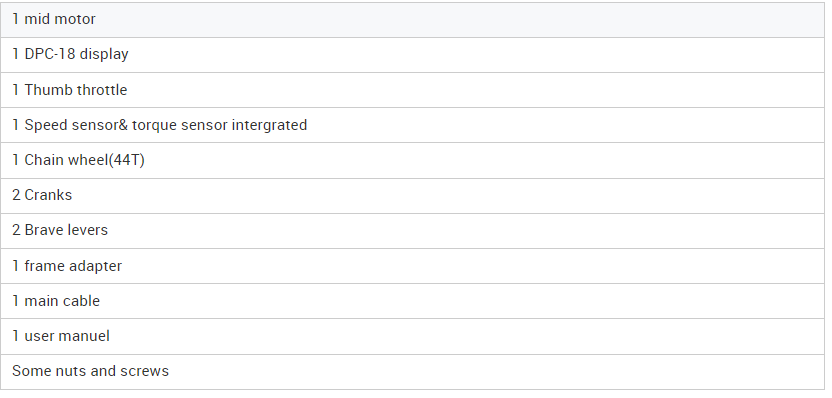Click the word "intergrated" in sensor row

(x=270, y=125)
